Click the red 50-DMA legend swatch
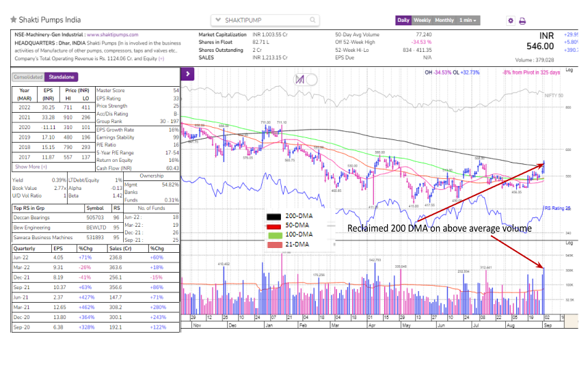This screenshot has width=588, height=369. pyautogui.click(x=273, y=226)
